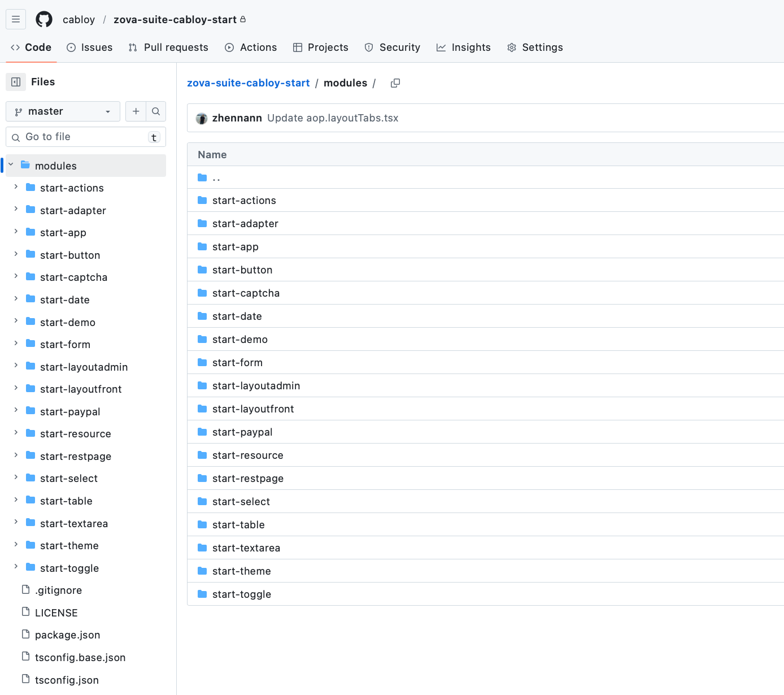784x695 pixels.
Task: Open start-layoutadmin folder in the list
Action: (256, 386)
